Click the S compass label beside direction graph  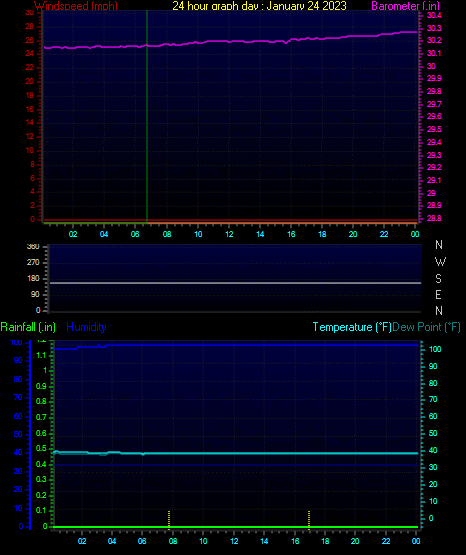438,279
